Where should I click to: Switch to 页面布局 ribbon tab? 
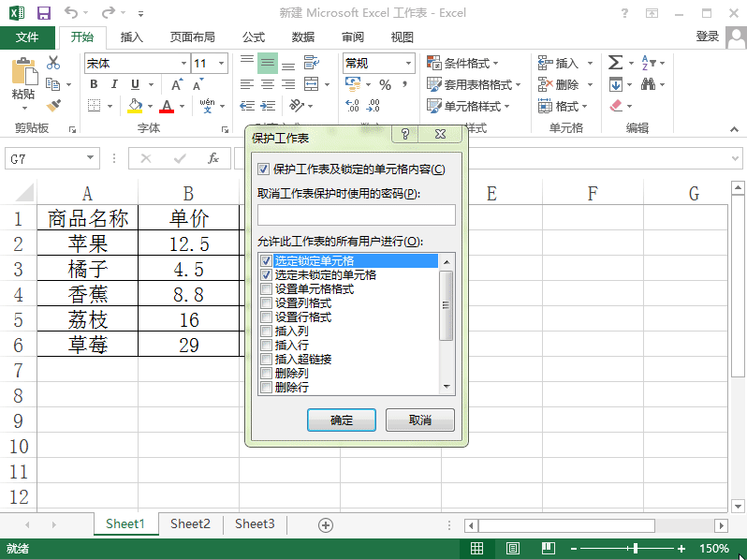(193, 37)
